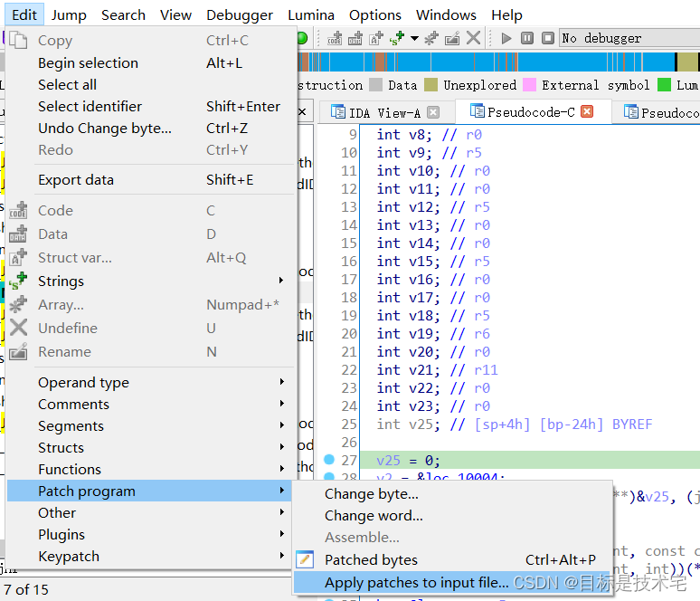Click the Unexplored legend color swatch
The height and width of the screenshot is (601, 700).
pyautogui.click(x=431, y=85)
